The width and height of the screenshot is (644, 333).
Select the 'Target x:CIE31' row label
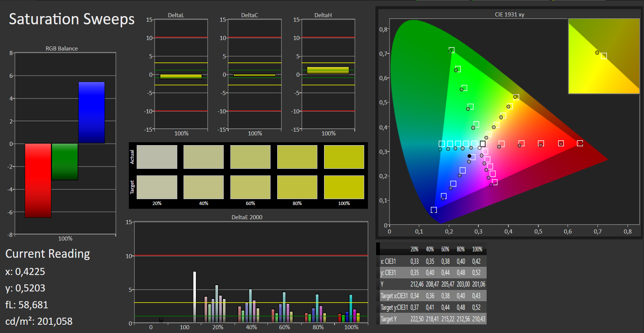click(x=394, y=296)
